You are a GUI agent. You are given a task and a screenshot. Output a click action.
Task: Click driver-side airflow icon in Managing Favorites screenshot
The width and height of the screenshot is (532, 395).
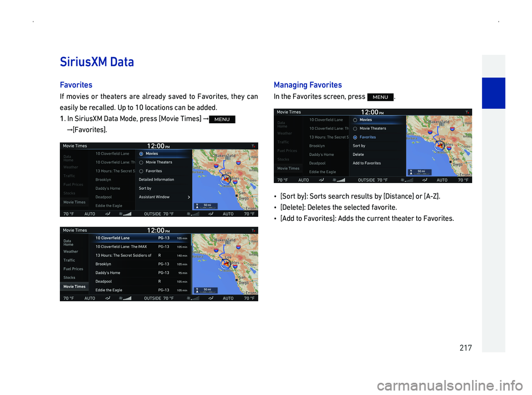[x=321, y=180]
